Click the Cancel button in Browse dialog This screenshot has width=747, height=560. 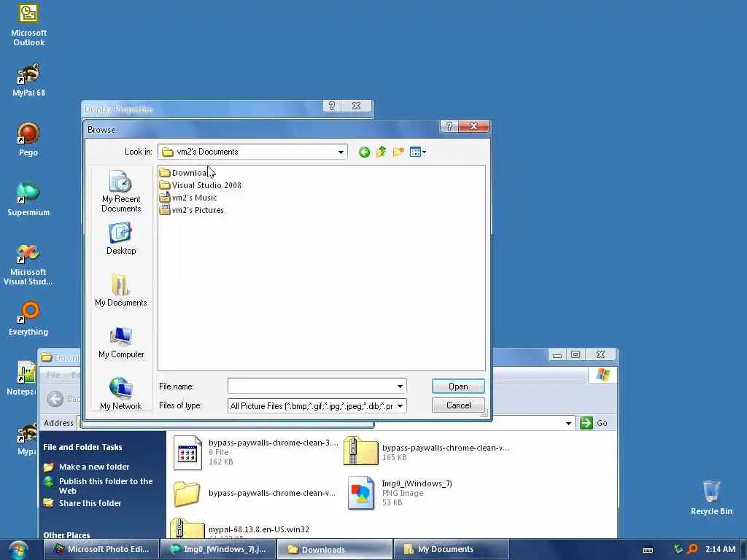458,405
